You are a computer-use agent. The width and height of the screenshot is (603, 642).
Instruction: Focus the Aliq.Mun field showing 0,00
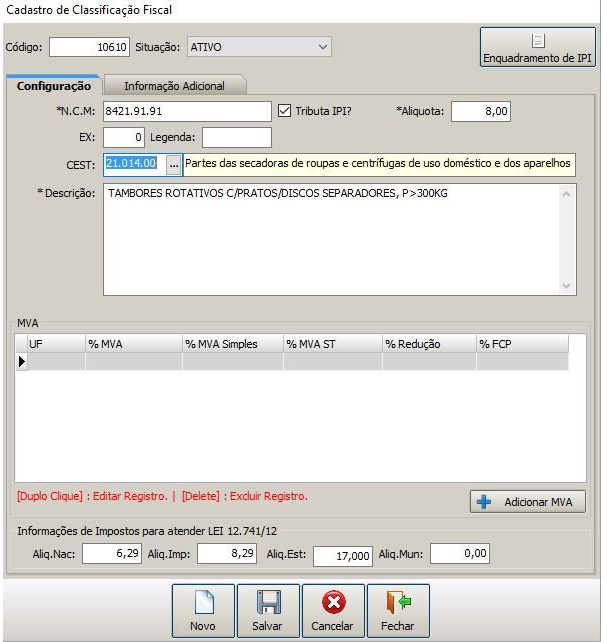(x=460, y=554)
